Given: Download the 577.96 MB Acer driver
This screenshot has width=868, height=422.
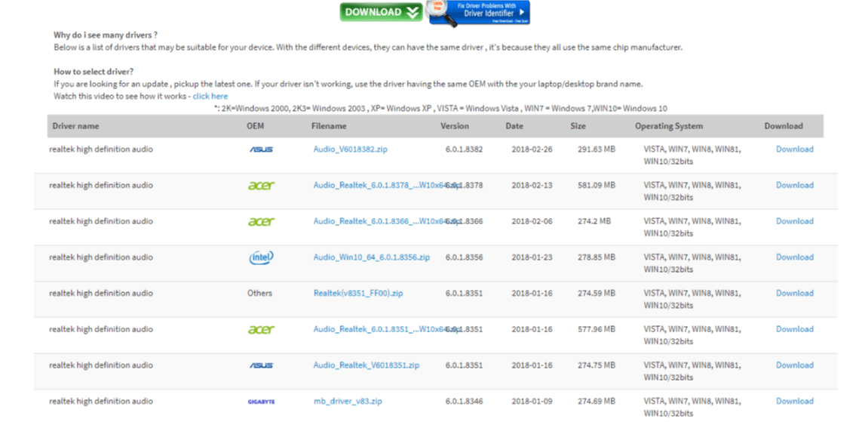Looking at the screenshot, I should click(x=794, y=329).
